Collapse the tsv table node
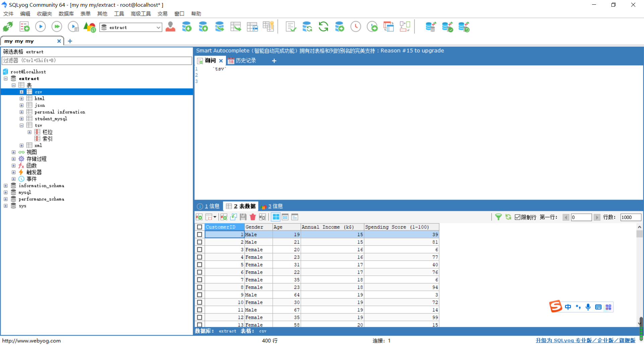Viewport: 644px width, 345px height. [x=21, y=125]
